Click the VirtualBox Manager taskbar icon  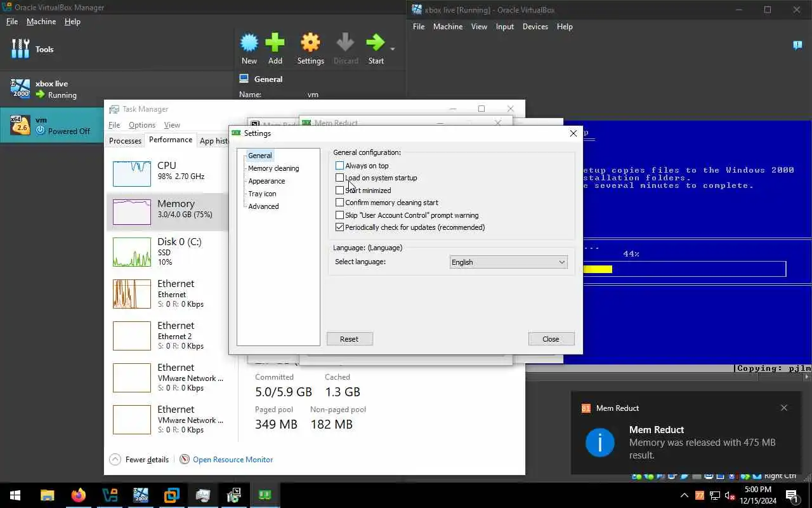pyautogui.click(x=109, y=495)
